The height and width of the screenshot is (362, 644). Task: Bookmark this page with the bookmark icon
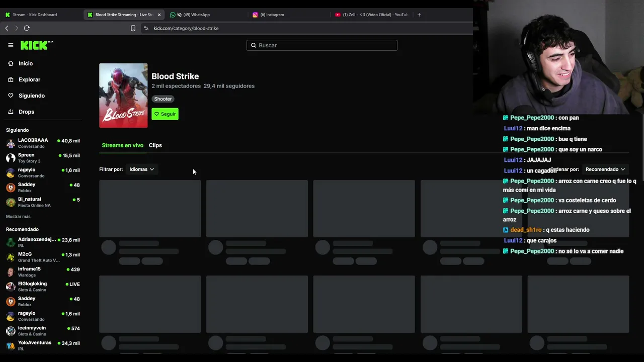tap(133, 28)
